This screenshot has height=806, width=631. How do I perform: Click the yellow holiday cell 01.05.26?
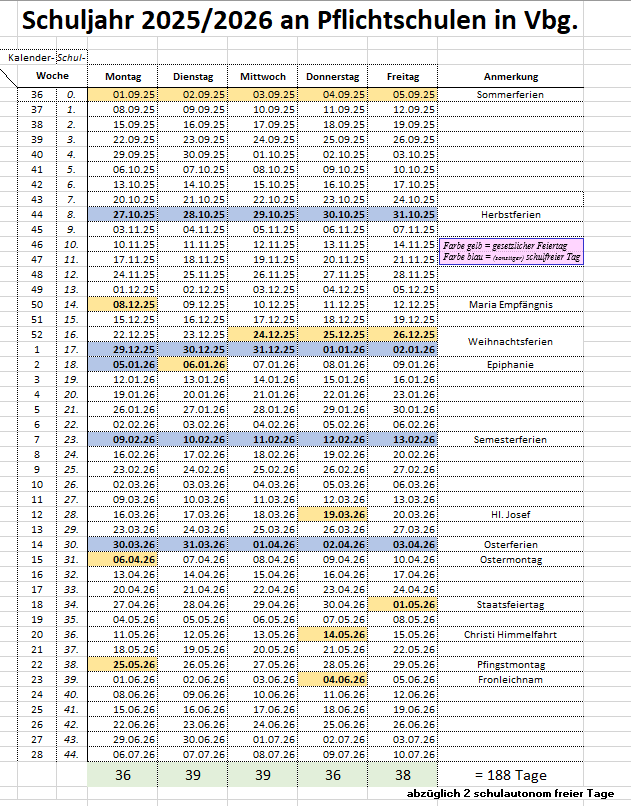(403, 605)
